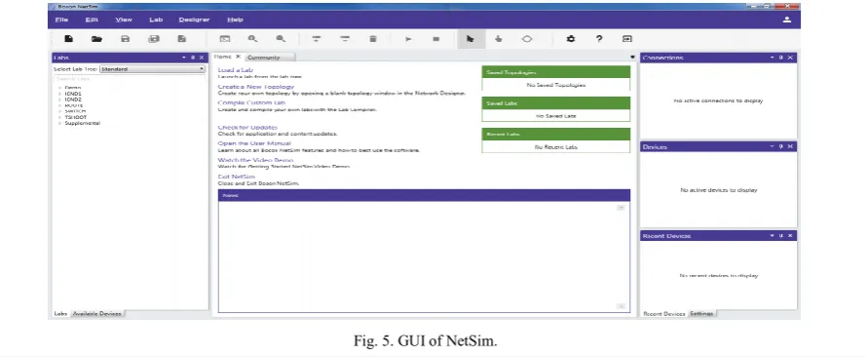Expand the ICND1 lab tree node
This screenshot has width=868, height=357.
click(x=59, y=94)
